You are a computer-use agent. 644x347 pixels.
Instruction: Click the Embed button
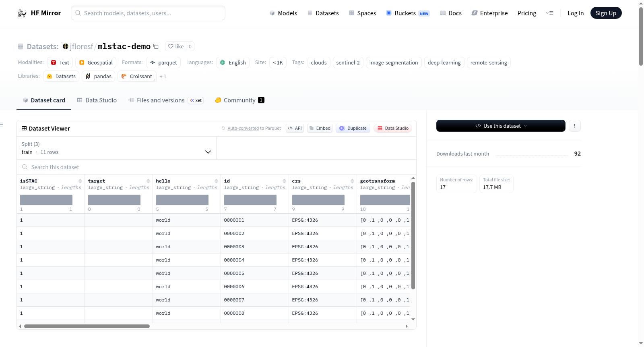(x=320, y=128)
